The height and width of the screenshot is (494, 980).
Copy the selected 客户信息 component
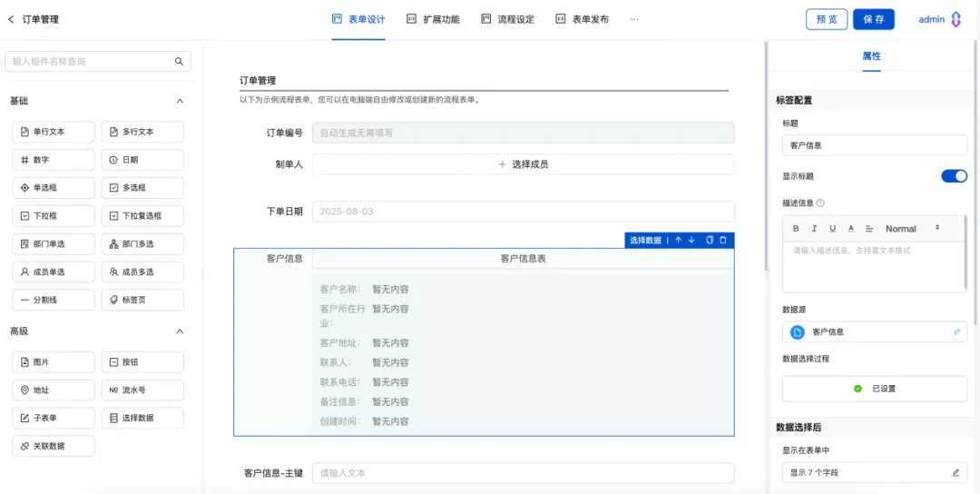[x=710, y=240]
